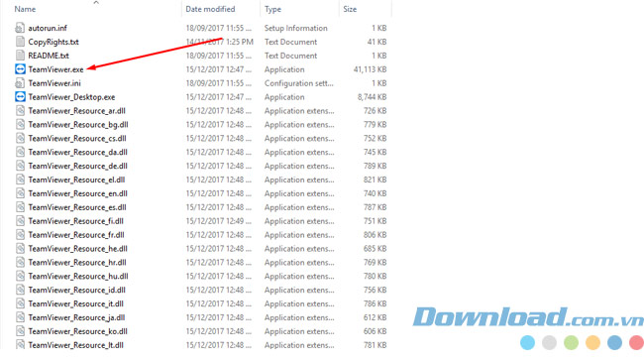
Task: Click the TeamViewer_Resource_bg.dll file icon
Action: pyautogui.click(x=20, y=125)
